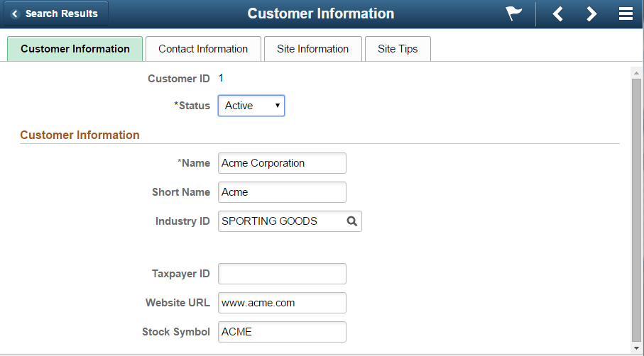The image size is (644, 356).
Task: Select the Customer Information tab
Action: tap(75, 49)
